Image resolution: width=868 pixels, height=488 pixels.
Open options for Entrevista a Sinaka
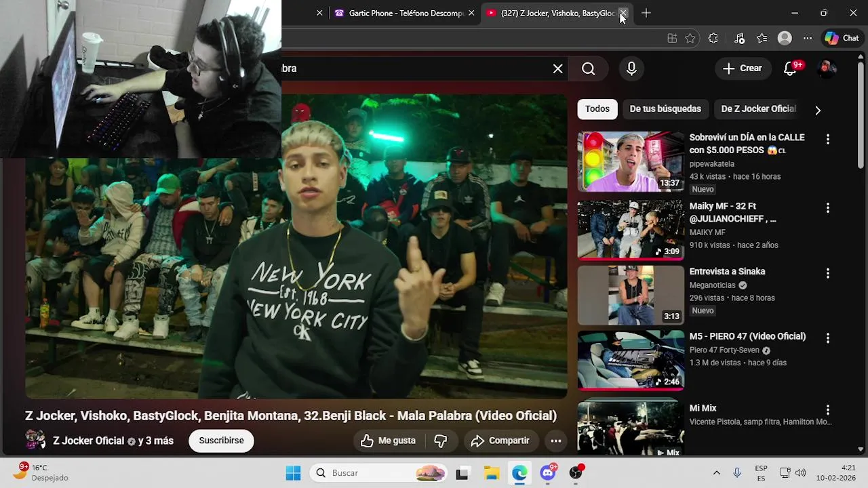(827, 273)
